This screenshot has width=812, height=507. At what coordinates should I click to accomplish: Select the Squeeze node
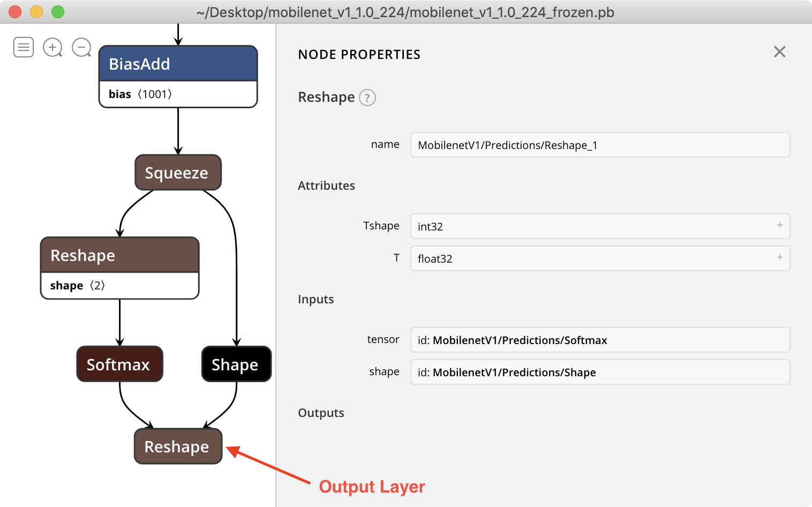(x=178, y=173)
